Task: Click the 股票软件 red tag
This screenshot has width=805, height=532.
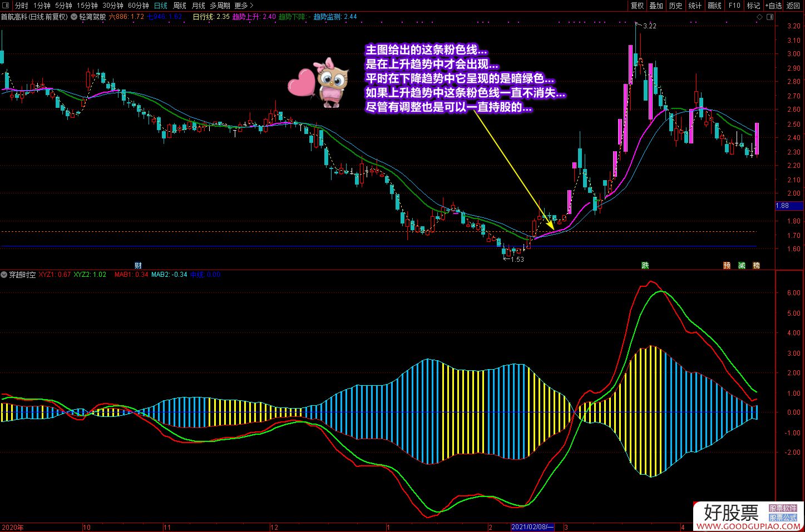Action: [783, 508]
